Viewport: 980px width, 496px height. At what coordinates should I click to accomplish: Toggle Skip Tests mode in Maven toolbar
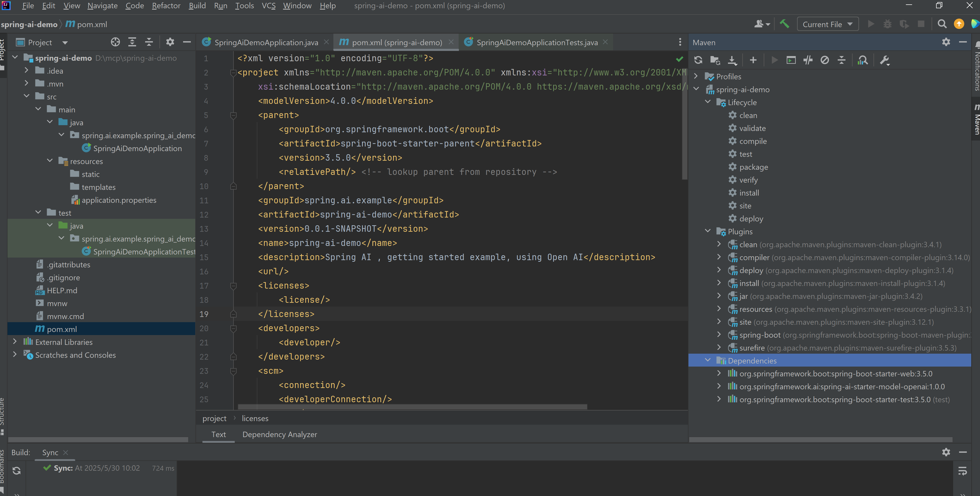pyautogui.click(x=824, y=60)
